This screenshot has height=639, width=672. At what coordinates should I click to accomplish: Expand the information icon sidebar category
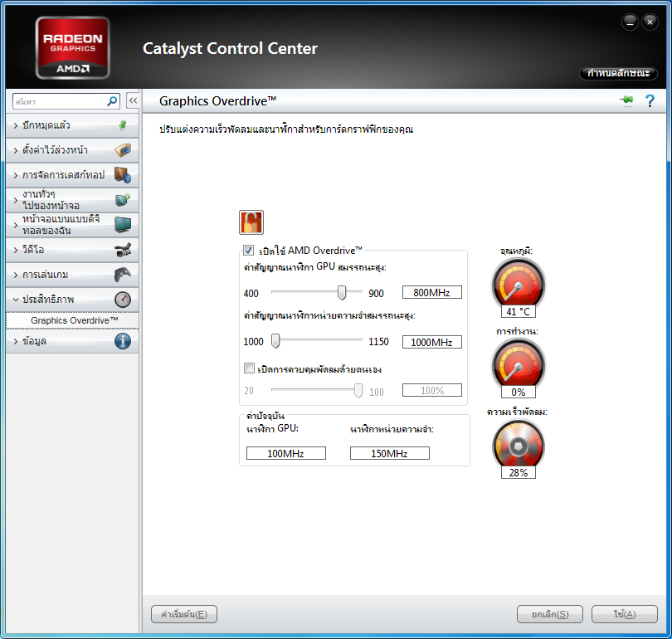(72, 341)
